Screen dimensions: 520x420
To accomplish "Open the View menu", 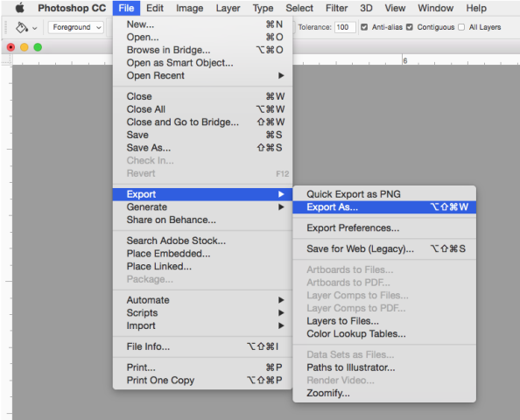I will [x=395, y=8].
